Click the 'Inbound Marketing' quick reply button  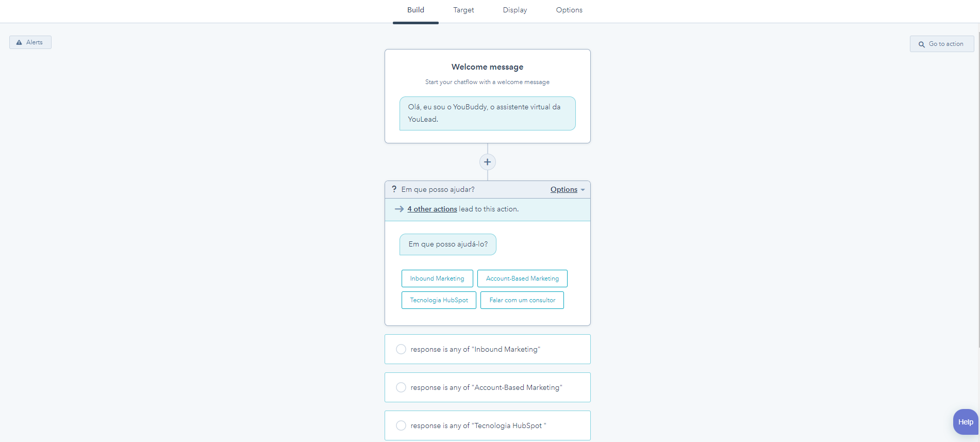click(x=437, y=279)
